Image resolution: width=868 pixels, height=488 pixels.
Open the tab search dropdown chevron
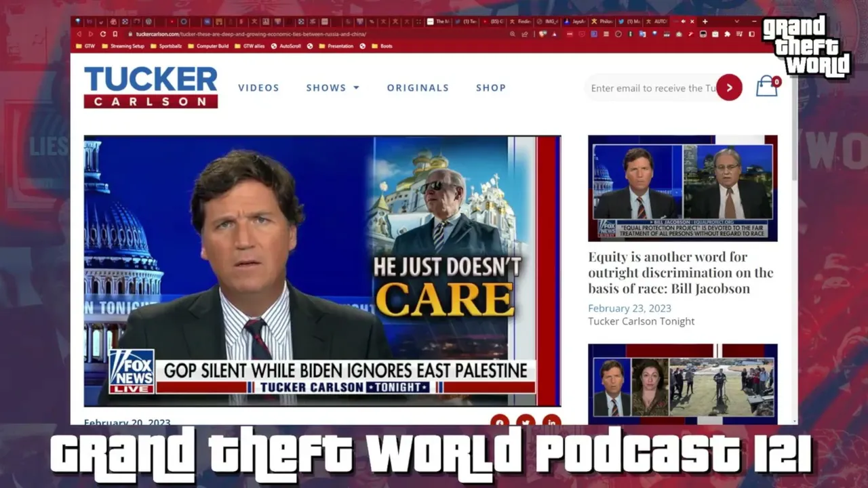737,22
